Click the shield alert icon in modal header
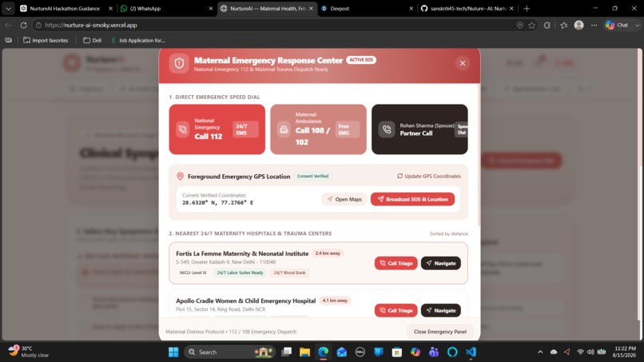The width and height of the screenshot is (644, 362). [179, 63]
